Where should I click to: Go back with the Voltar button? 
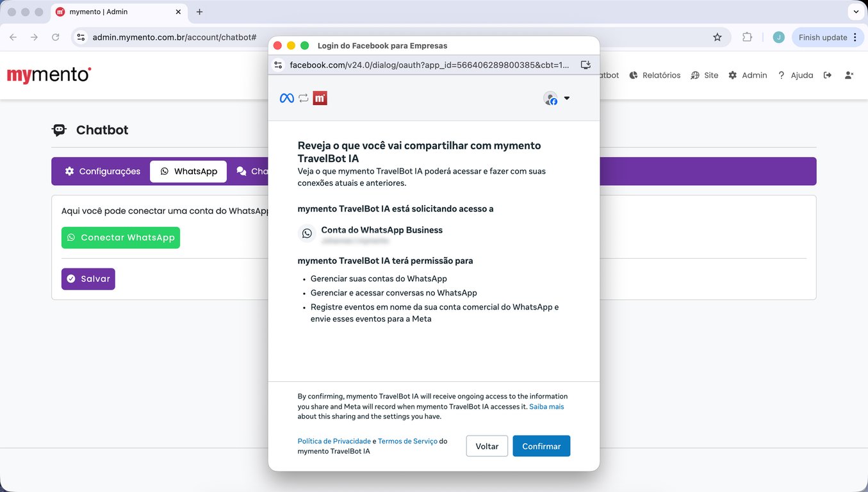(x=487, y=446)
